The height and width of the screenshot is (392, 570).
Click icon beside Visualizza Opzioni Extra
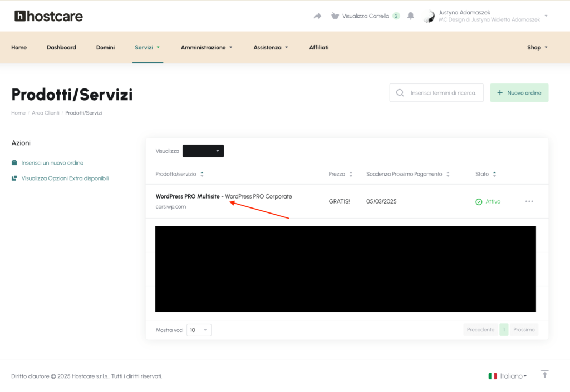(14, 178)
